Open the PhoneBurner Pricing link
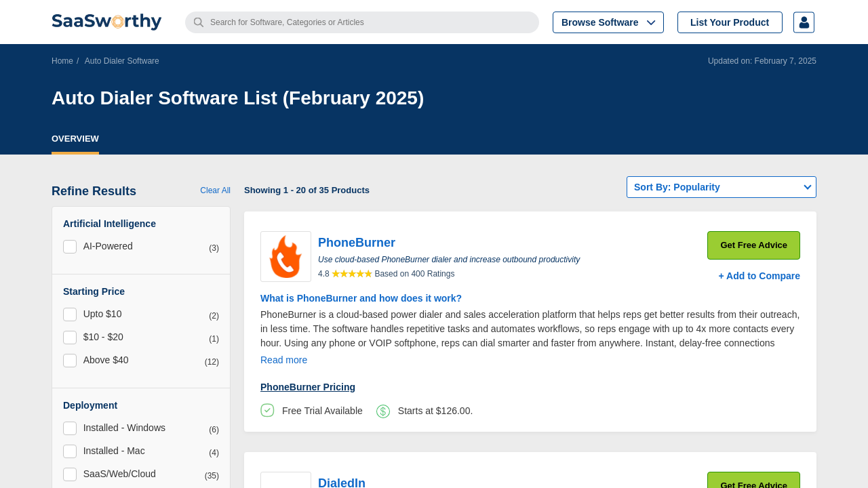The height and width of the screenshot is (488, 868). [x=308, y=387]
